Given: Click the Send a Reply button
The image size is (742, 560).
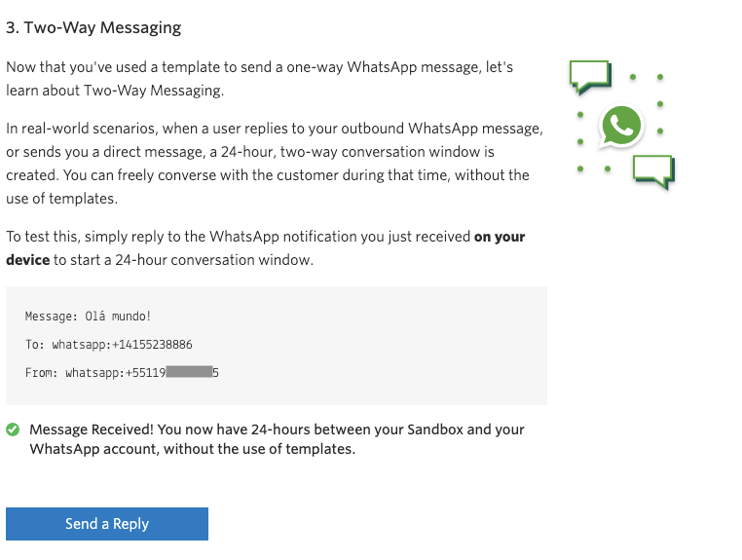Looking at the screenshot, I should coord(107,524).
